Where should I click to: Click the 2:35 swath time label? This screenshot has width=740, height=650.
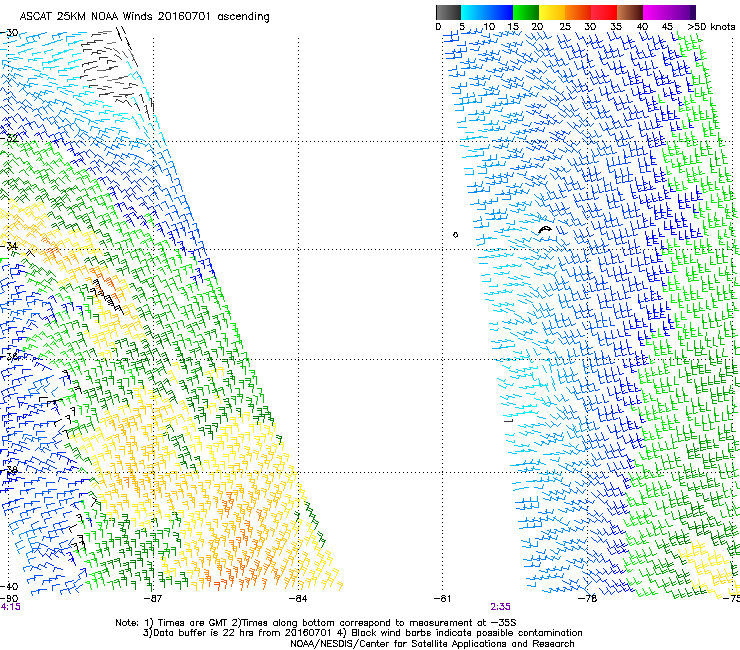501,607
